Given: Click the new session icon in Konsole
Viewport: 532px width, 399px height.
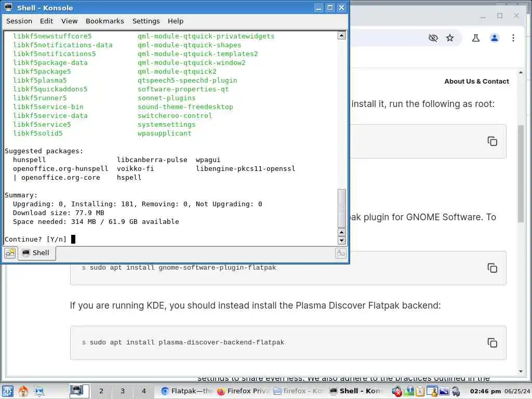Looking at the screenshot, I should pos(10,253).
